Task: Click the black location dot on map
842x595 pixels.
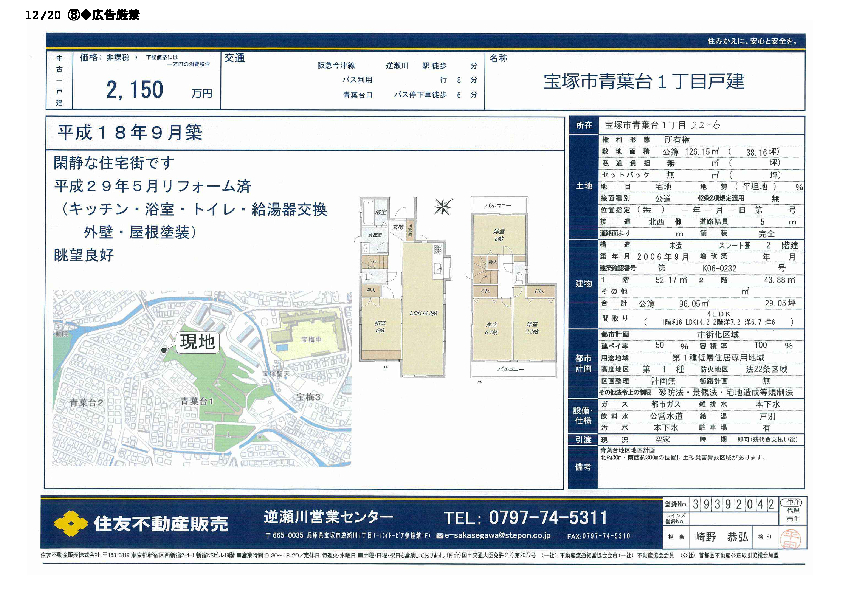Action: 164,349
